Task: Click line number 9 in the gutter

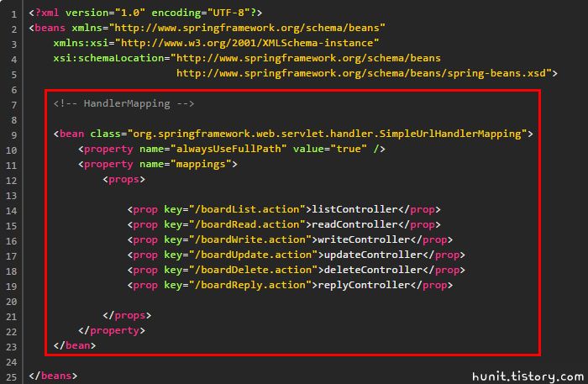Action: coord(14,135)
